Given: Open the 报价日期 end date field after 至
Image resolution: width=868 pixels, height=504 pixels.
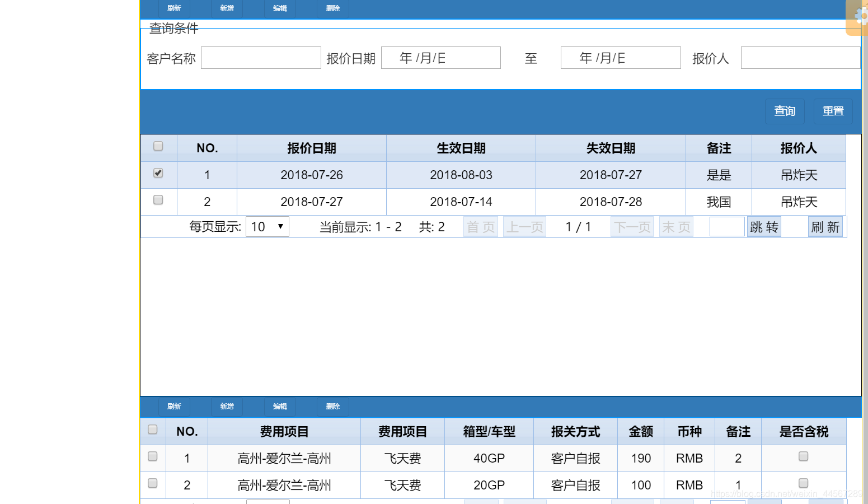Looking at the screenshot, I should pos(621,58).
